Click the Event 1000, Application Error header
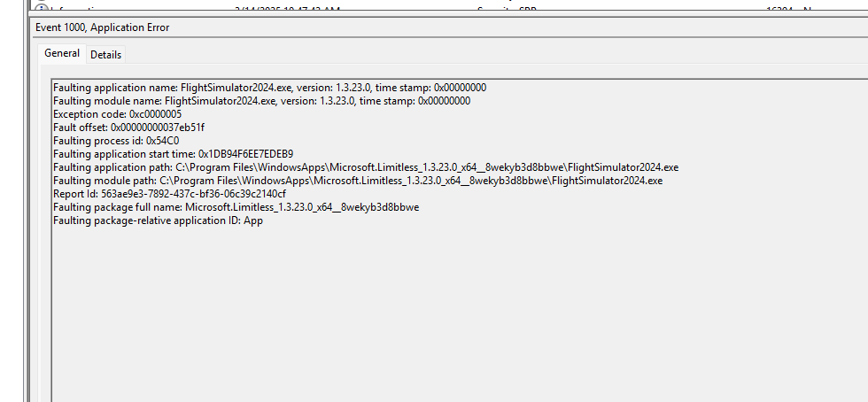Screen dimensions: 868x402 103,27
